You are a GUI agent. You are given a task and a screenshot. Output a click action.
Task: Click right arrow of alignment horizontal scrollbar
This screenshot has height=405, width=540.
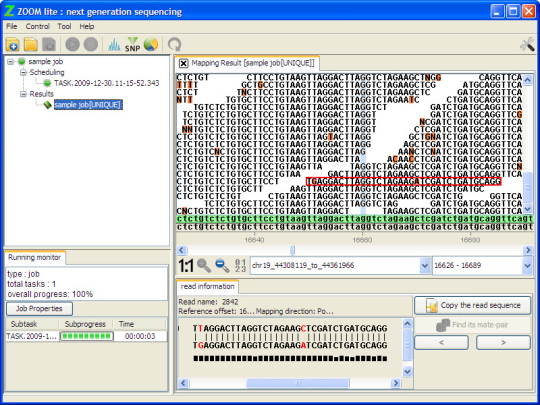[528, 250]
